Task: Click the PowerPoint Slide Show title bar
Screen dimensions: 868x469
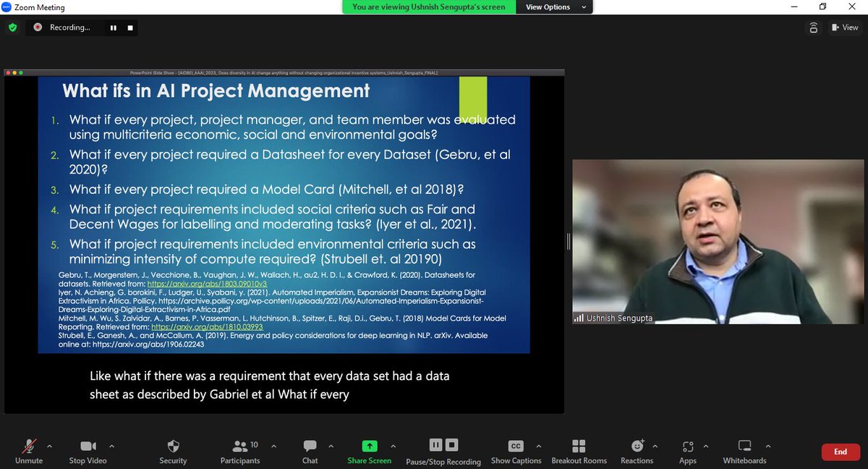Action: (284, 72)
